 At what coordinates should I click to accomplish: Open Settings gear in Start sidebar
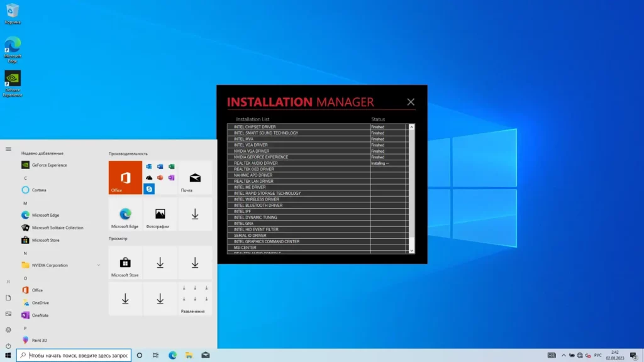(8, 329)
